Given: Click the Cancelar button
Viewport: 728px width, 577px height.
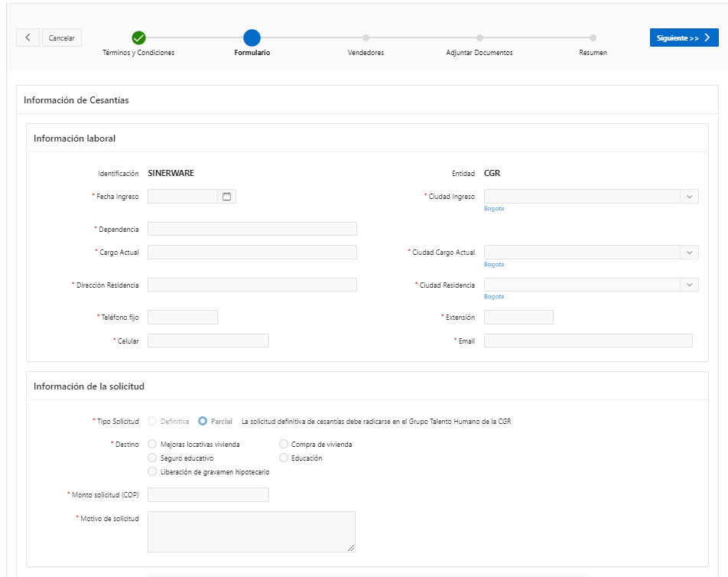Looking at the screenshot, I should [62, 37].
